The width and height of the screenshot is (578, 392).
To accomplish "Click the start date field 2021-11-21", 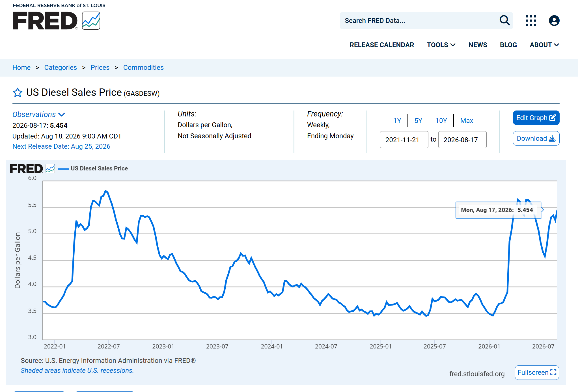I will point(404,140).
